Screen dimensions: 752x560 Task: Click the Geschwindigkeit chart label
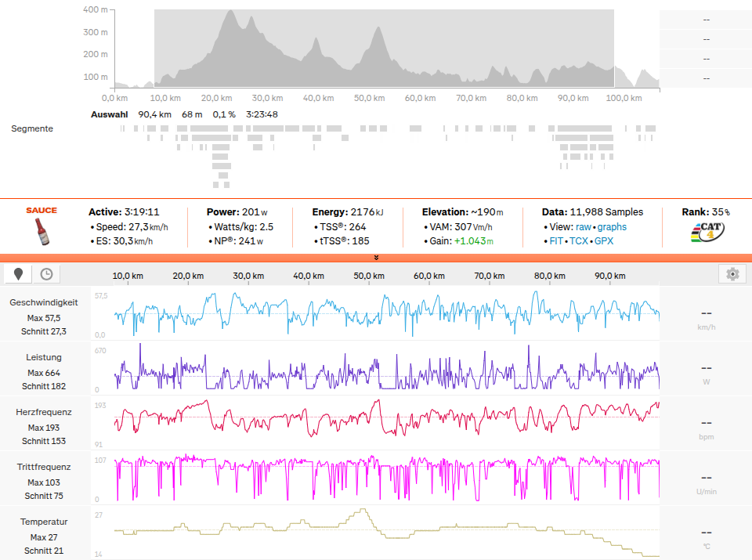tap(44, 302)
